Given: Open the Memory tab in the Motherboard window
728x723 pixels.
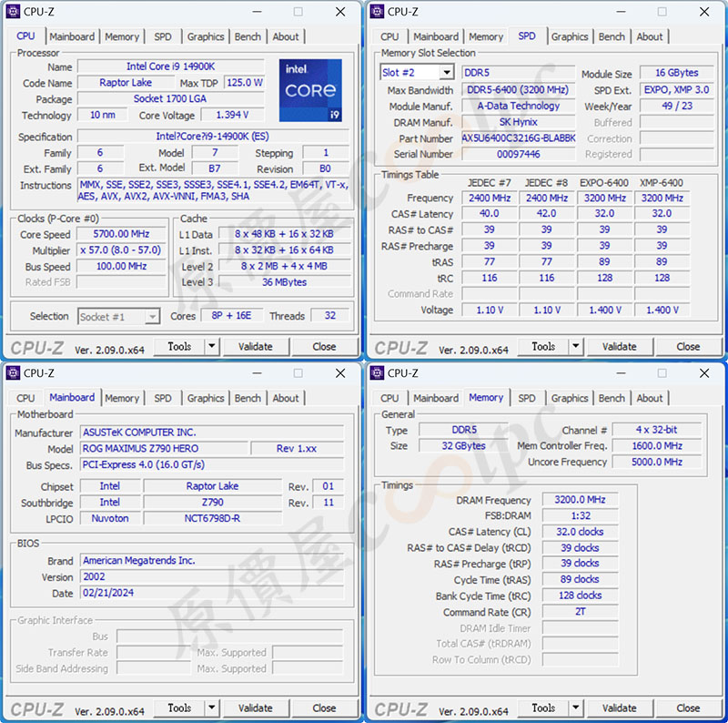Looking at the screenshot, I should [x=122, y=398].
